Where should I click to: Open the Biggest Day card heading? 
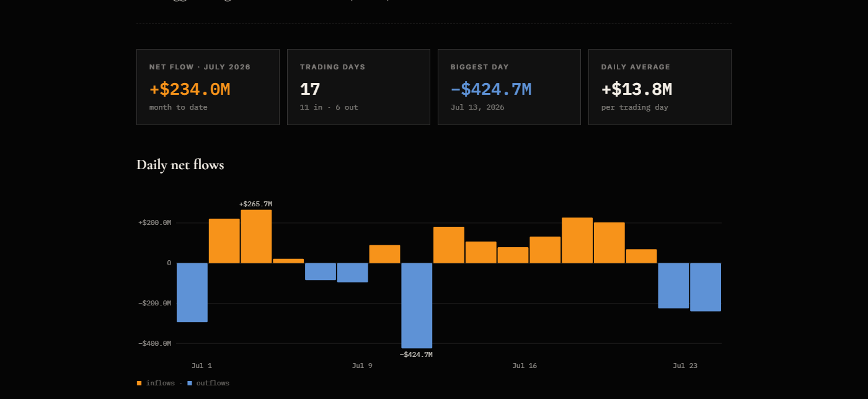coord(480,67)
